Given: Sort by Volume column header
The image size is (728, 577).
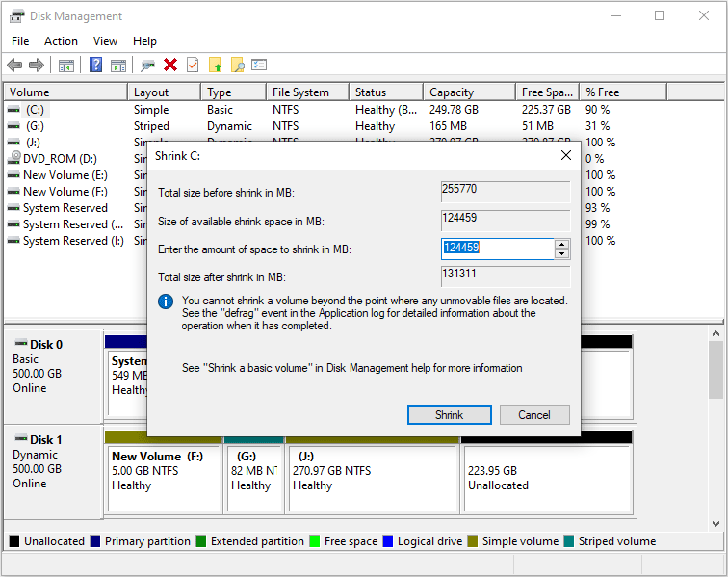Looking at the screenshot, I should coord(65,92).
